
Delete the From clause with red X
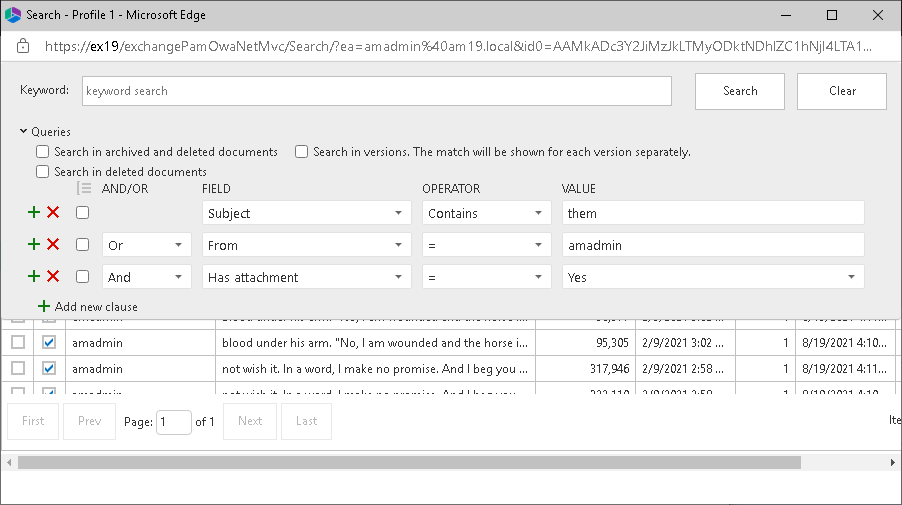pyautogui.click(x=53, y=245)
